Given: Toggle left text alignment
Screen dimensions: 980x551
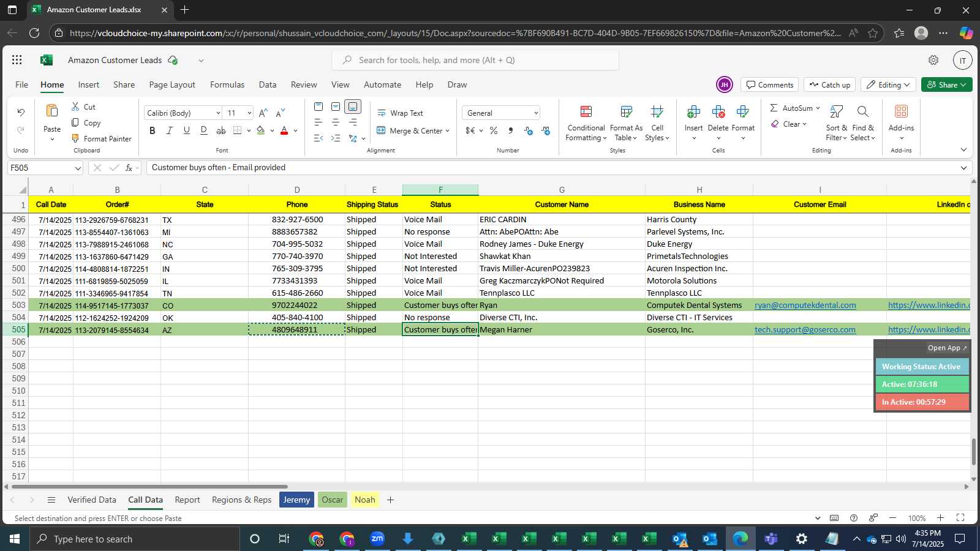Looking at the screenshot, I should 318,122.
